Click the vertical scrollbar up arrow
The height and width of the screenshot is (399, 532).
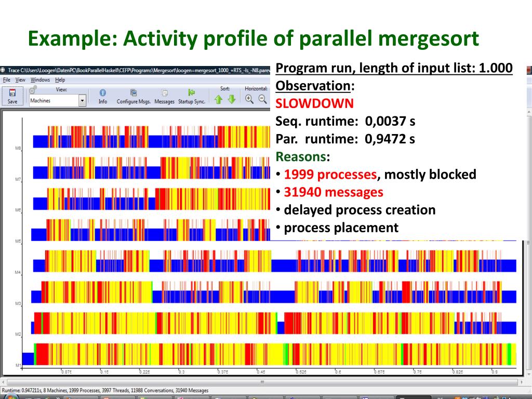[528, 112]
